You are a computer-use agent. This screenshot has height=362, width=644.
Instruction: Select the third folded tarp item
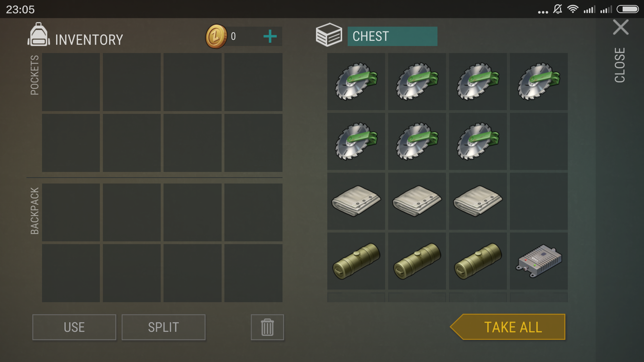[478, 201]
